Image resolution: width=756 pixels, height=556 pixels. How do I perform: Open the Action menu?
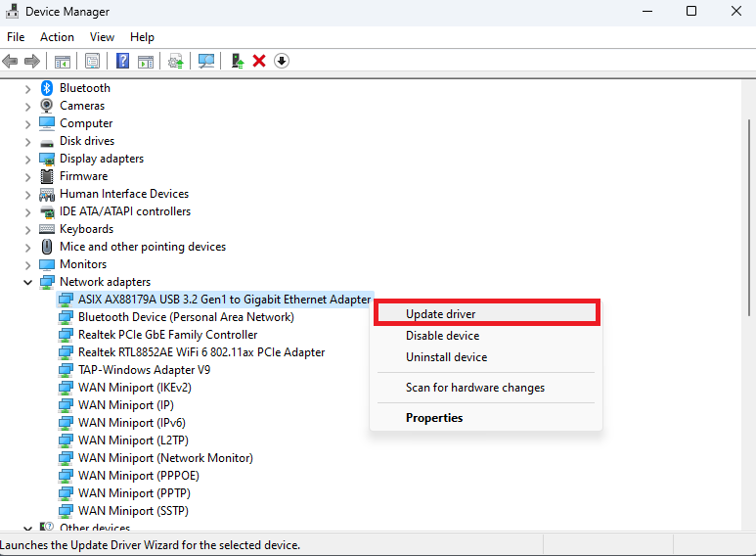click(57, 37)
